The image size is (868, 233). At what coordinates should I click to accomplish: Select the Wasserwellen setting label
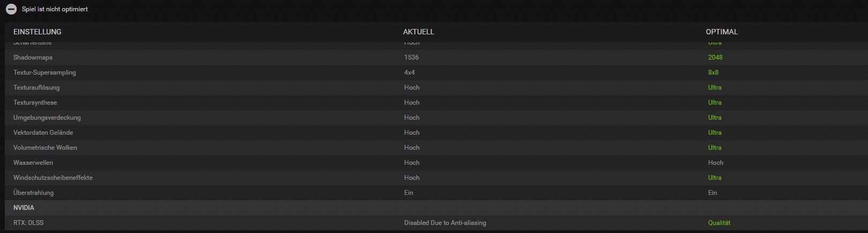pos(33,163)
